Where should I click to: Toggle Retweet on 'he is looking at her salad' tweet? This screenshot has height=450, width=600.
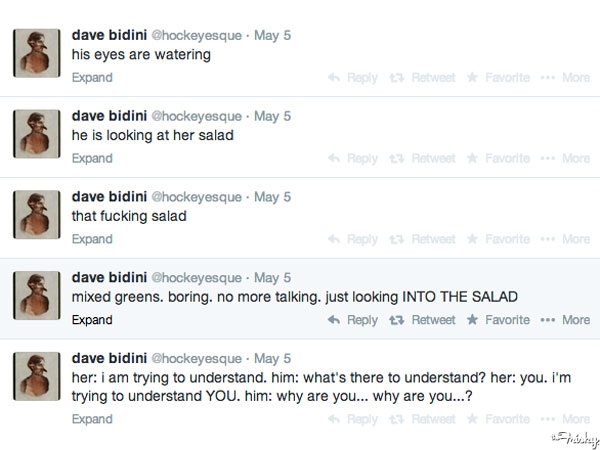coord(425,158)
